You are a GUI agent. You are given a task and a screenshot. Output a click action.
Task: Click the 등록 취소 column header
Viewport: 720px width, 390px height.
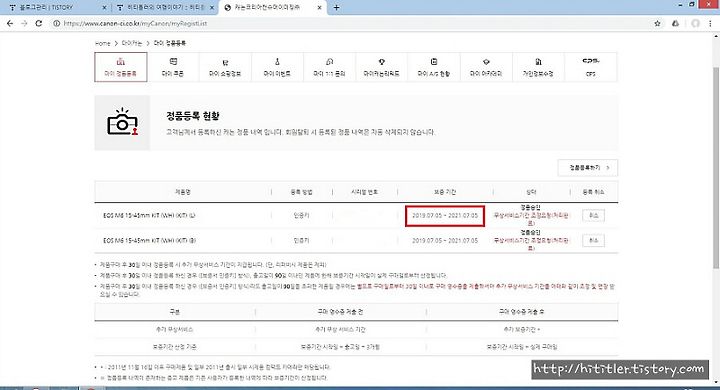click(593, 192)
